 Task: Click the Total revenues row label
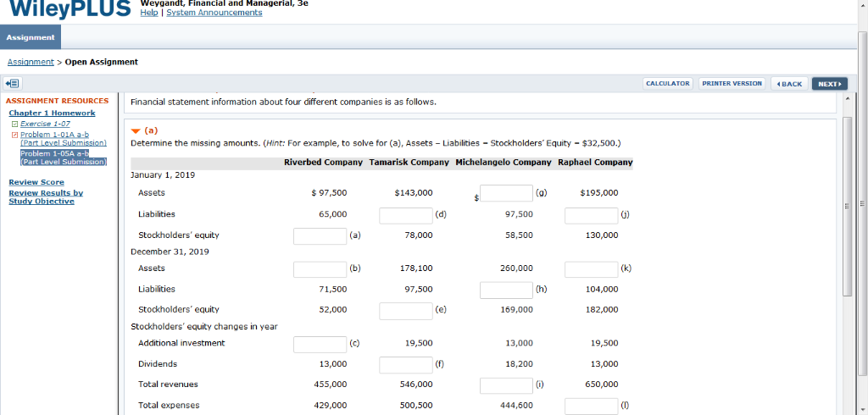pos(168,385)
